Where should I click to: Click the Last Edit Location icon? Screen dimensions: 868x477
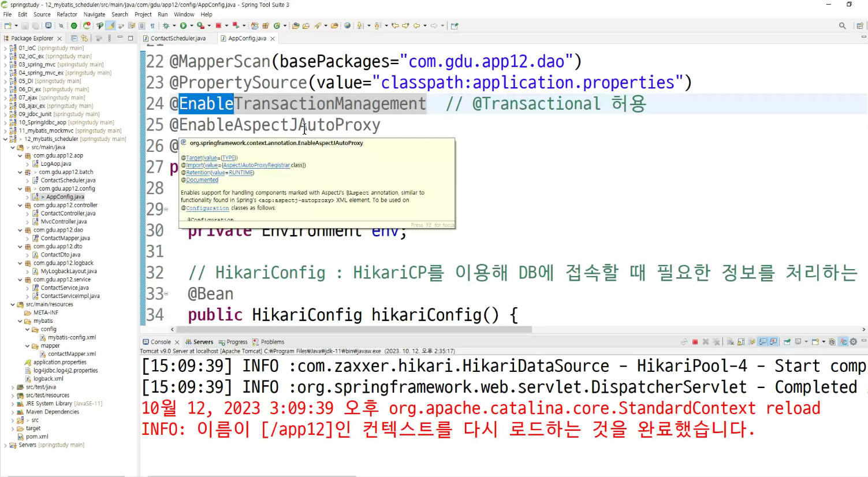pos(396,25)
